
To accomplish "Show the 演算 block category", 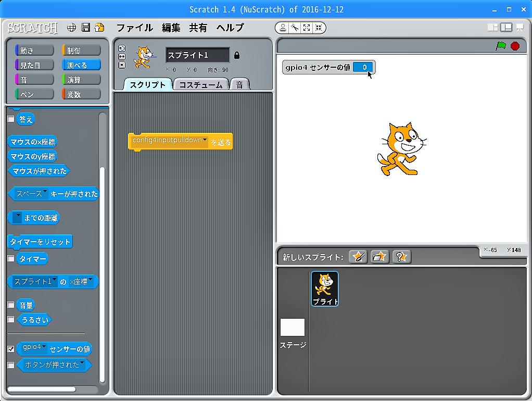I will coord(81,80).
